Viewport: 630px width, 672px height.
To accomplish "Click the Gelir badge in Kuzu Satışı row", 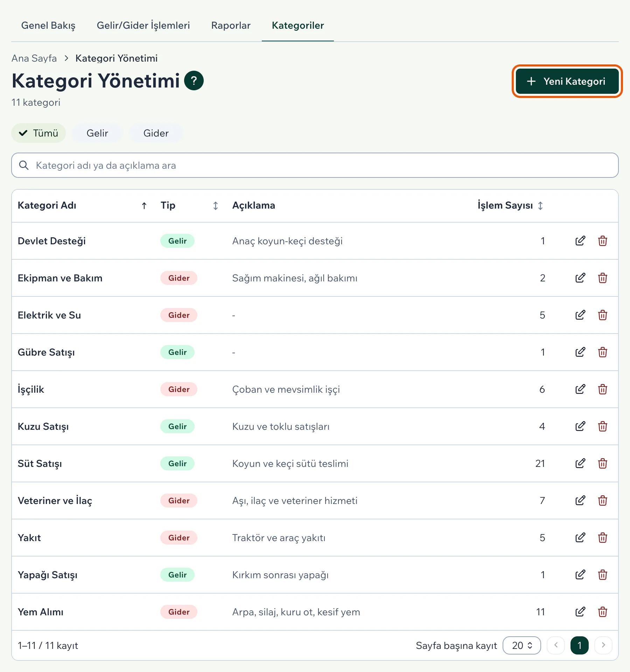I will pyautogui.click(x=177, y=426).
